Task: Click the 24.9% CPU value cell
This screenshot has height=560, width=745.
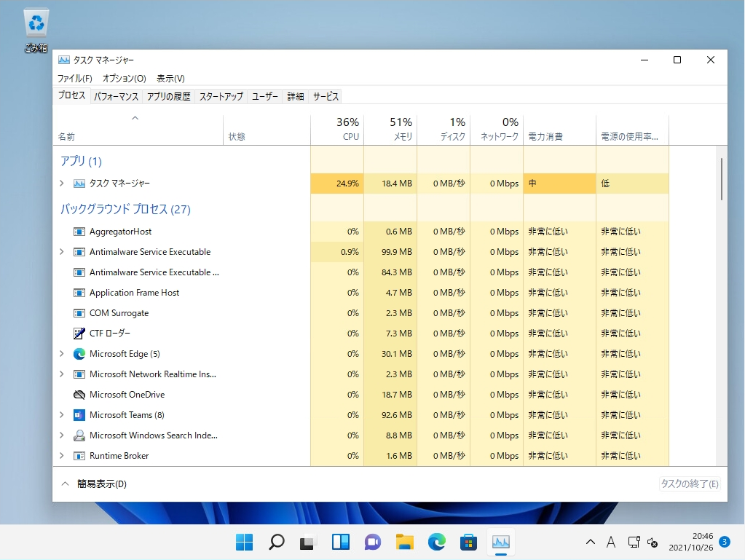Action: 337,184
